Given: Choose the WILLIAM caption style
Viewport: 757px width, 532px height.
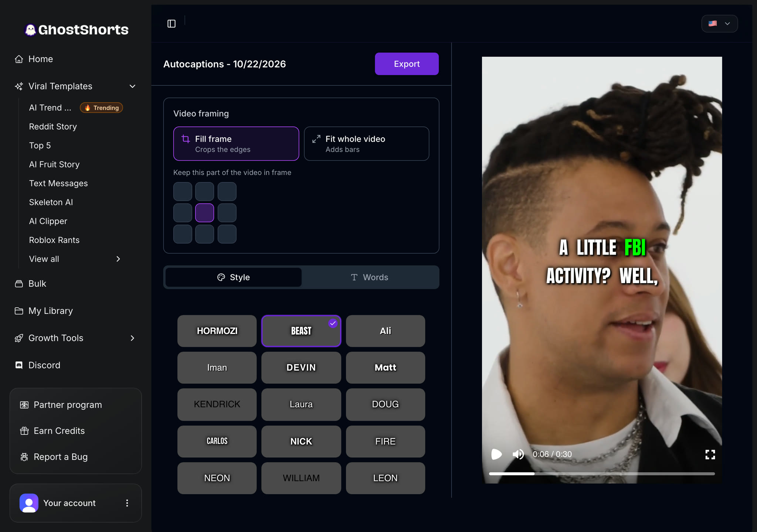Looking at the screenshot, I should click(x=301, y=478).
